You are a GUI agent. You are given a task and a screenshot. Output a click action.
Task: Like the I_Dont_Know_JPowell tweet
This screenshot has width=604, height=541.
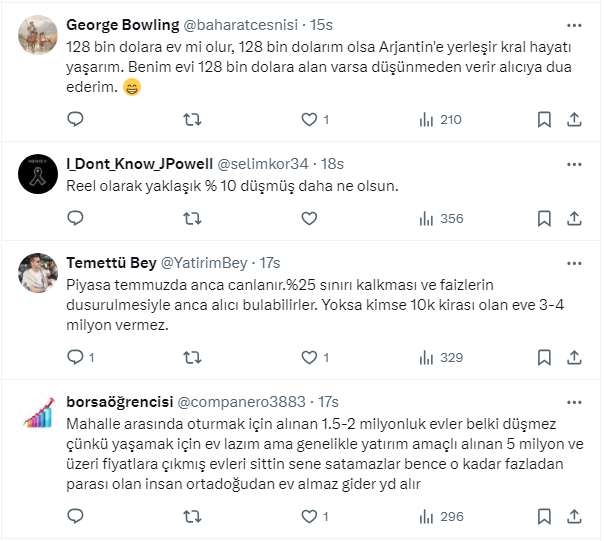point(309,219)
